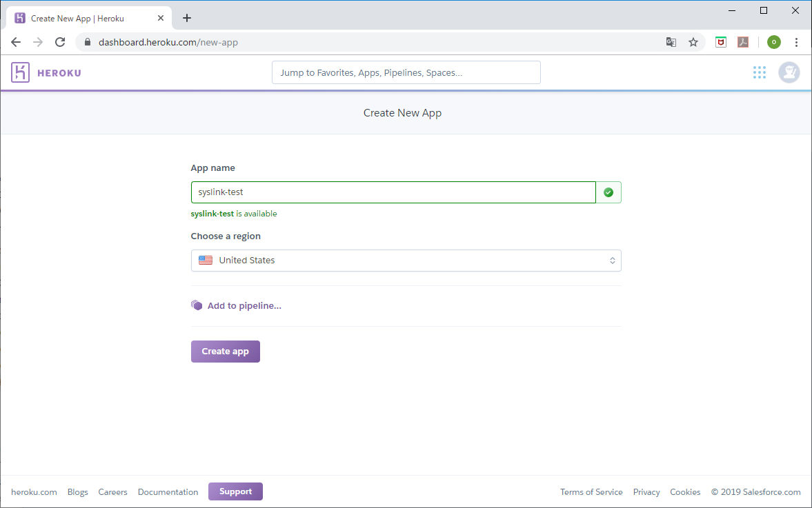812x508 pixels.
Task: Maximize the Chrome window
Action: pyautogui.click(x=763, y=10)
